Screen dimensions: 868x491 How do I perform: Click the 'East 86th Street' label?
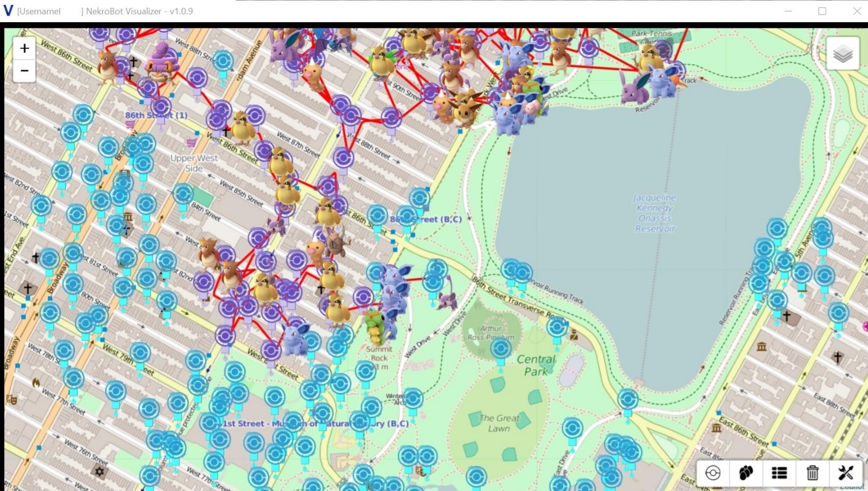coord(744,431)
